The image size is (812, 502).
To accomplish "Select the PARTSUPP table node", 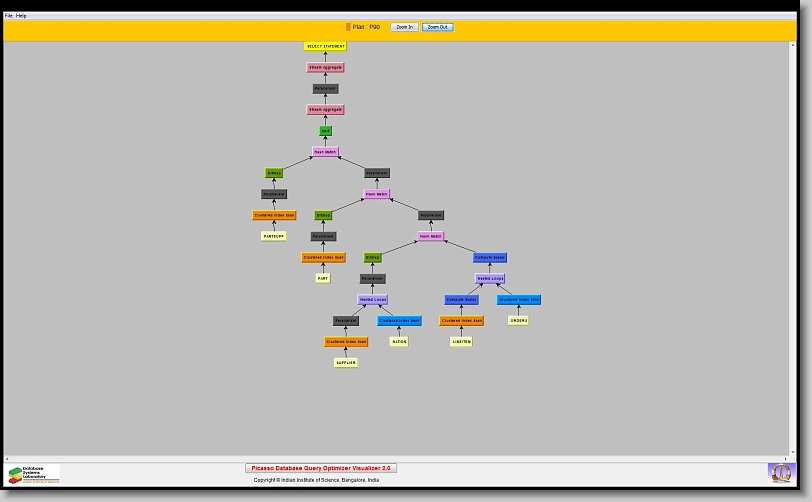I will (274, 236).
